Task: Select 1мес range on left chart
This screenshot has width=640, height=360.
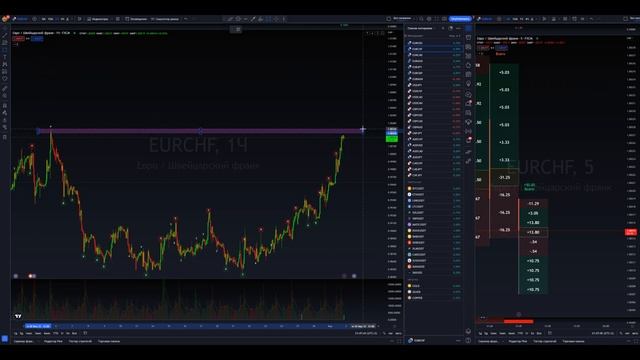Action: click(29, 333)
